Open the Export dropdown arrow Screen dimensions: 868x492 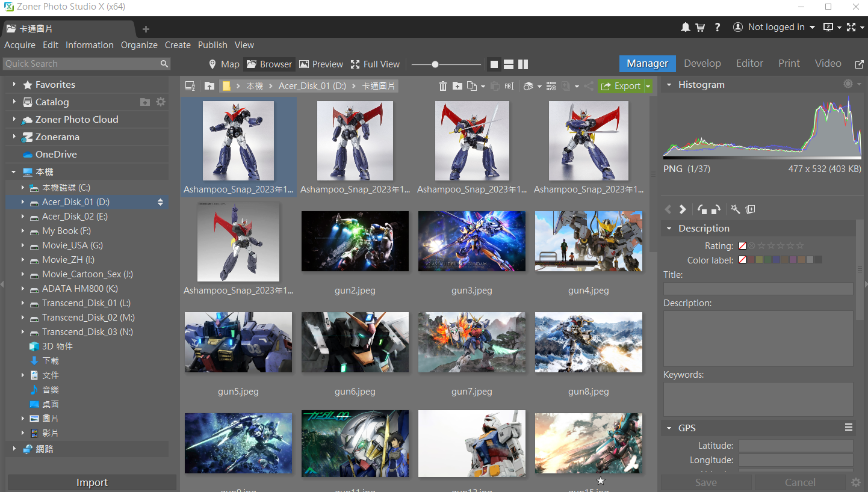(x=648, y=86)
